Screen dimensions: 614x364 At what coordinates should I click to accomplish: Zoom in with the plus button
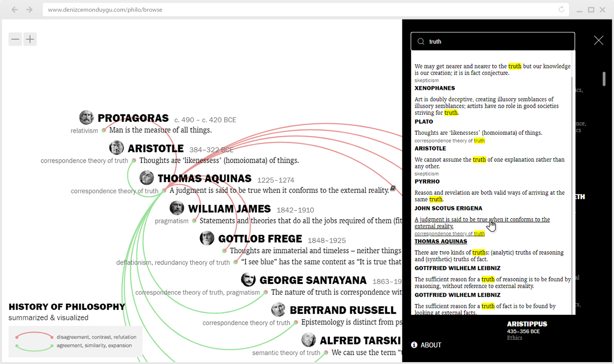click(x=30, y=40)
